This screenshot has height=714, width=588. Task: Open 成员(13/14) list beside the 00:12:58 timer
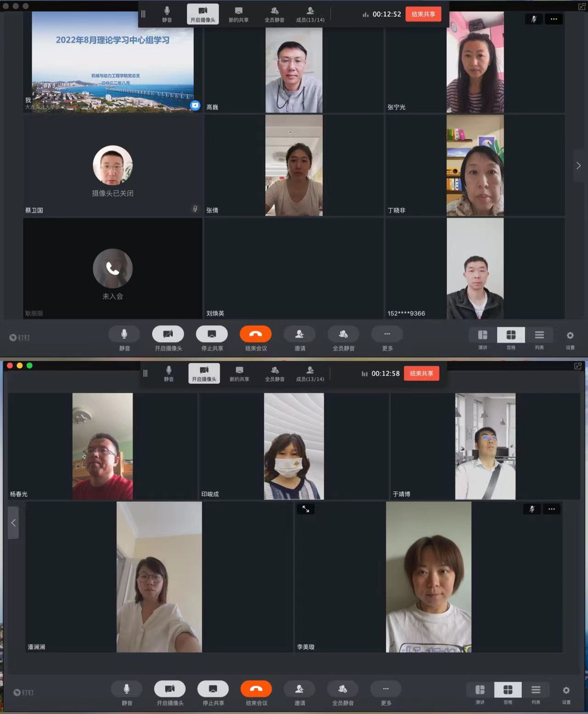point(310,374)
